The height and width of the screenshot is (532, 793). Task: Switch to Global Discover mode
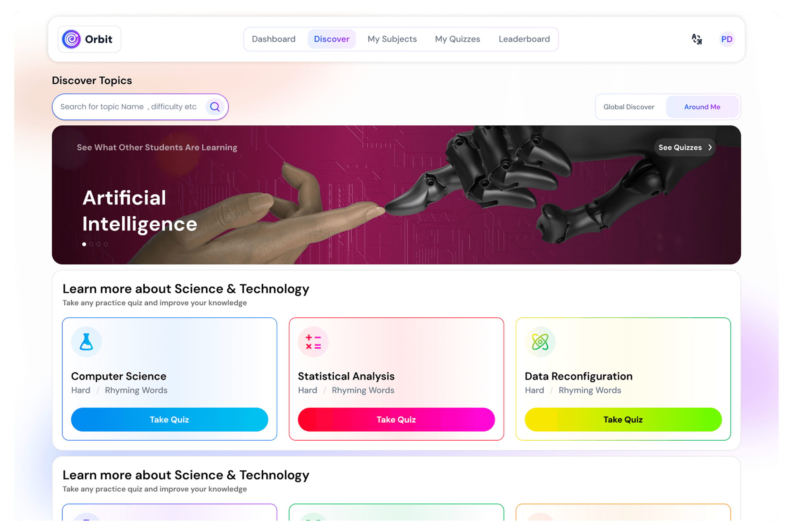click(x=629, y=107)
